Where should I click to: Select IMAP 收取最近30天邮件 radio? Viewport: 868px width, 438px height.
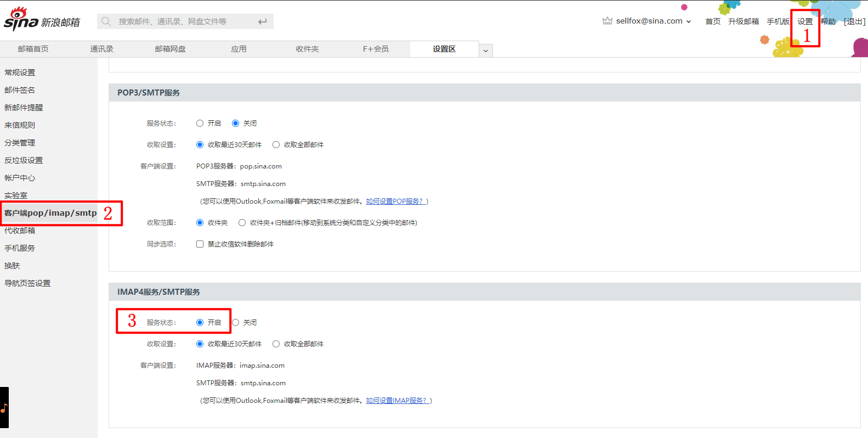click(200, 344)
